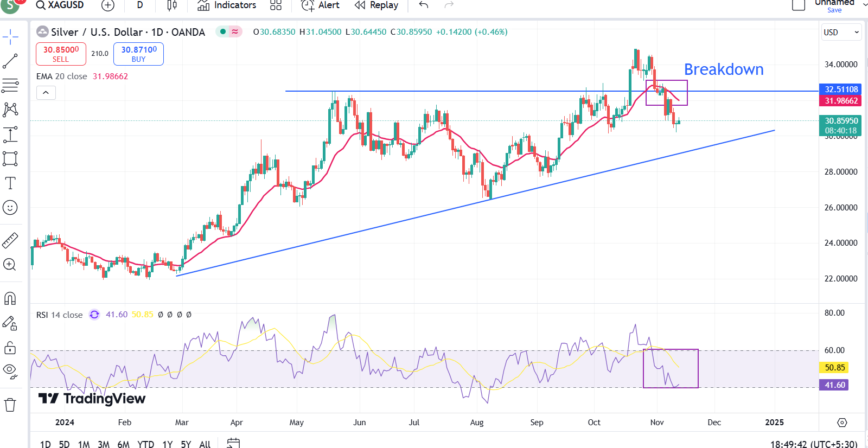Click the XAGUSD symbol search field

coord(60,5)
